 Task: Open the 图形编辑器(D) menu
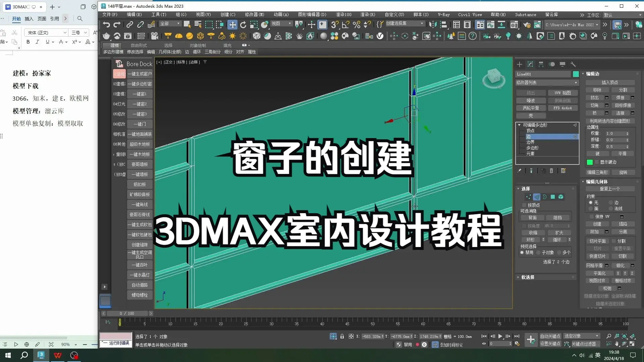click(312, 15)
